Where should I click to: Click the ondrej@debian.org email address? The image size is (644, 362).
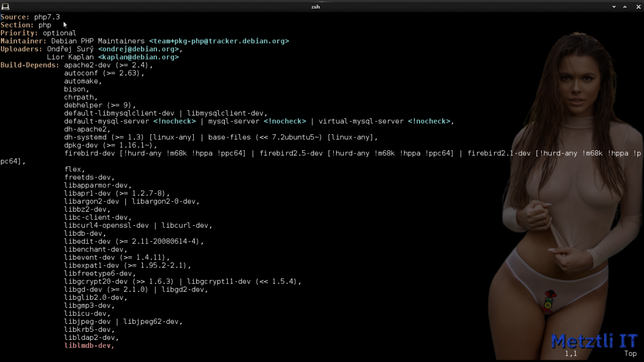click(x=138, y=49)
